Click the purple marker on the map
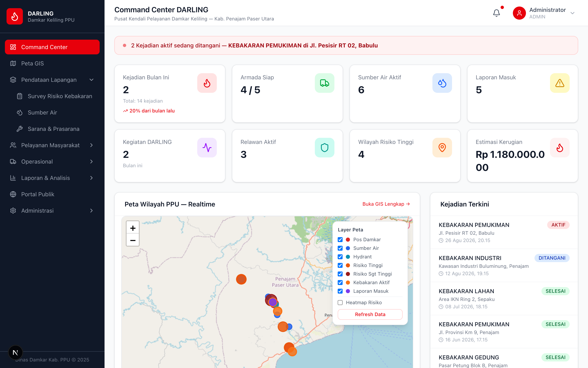Viewport: 588px width, 368px height. click(x=273, y=302)
